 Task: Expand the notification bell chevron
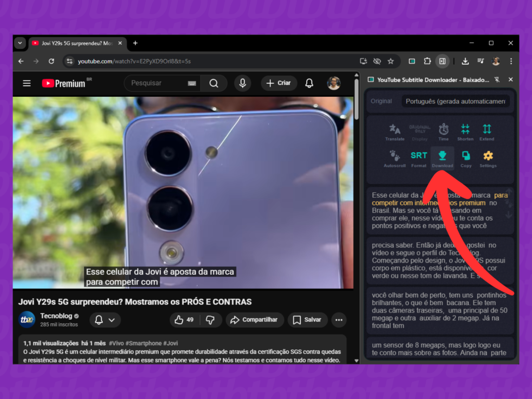pyautogui.click(x=111, y=320)
